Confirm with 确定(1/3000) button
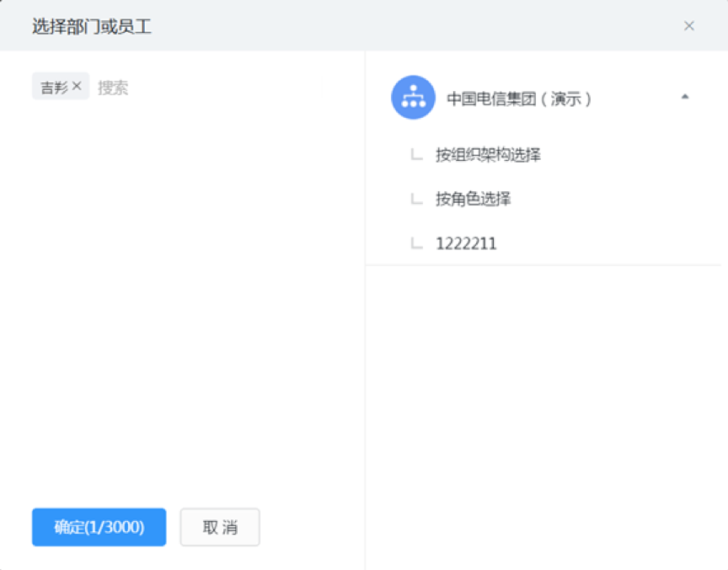 (x=99, y=527)
